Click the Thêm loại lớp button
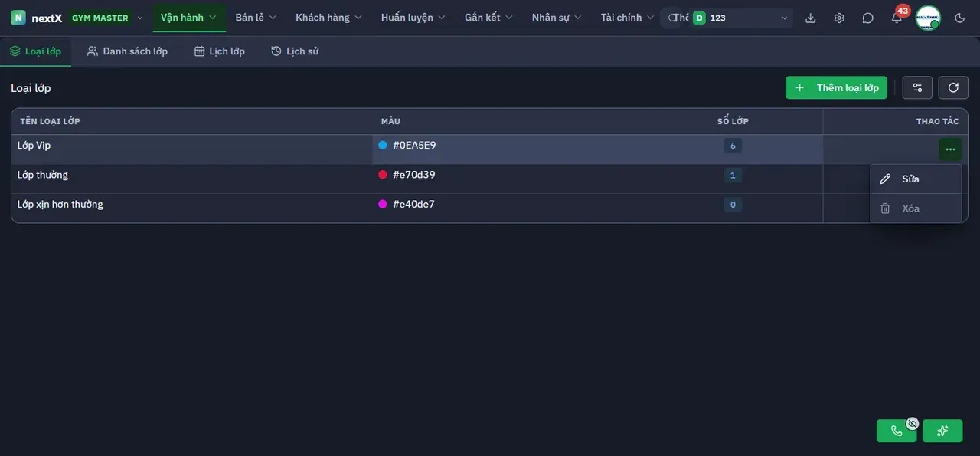The height and width of the screenshot is (456, 980). tap(836, 87)
